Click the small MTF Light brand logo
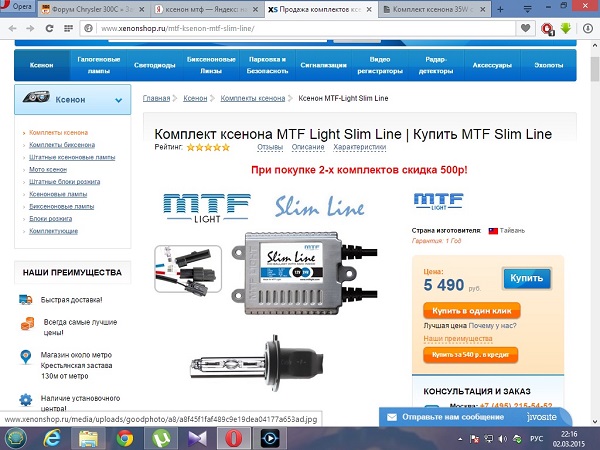Viewport: 600px width, 450px height. click(439, 202)
